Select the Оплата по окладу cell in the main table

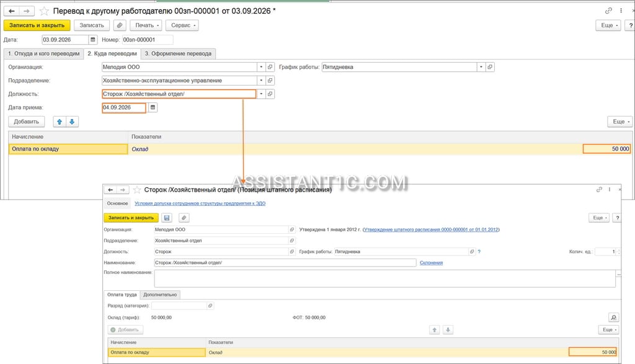coord(68,149)
